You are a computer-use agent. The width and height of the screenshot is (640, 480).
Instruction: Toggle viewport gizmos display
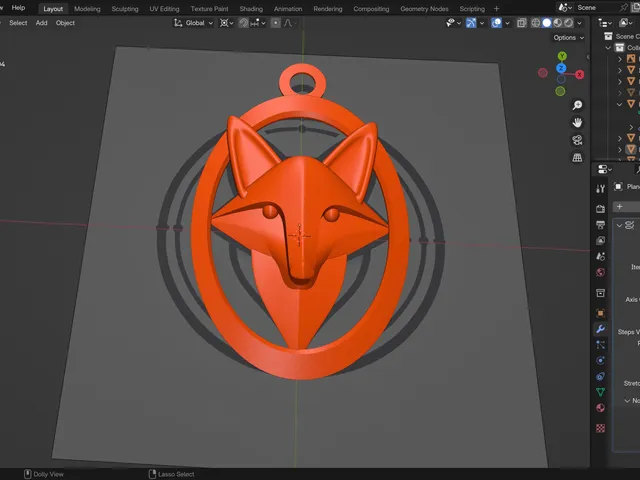[x=471, y=23]
